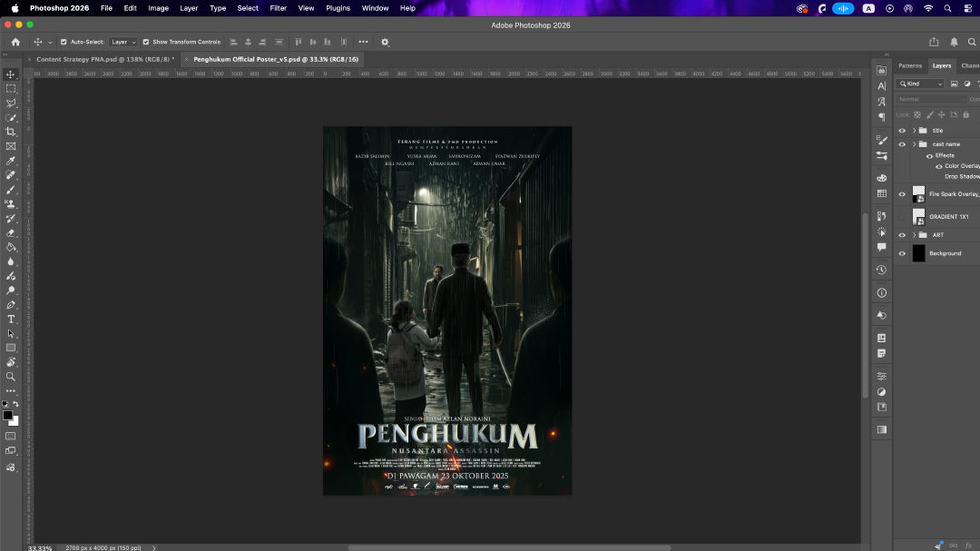Lock transparent pixels in Layers panel
This screenshot has height=551, width=980.
pos(917,115)
